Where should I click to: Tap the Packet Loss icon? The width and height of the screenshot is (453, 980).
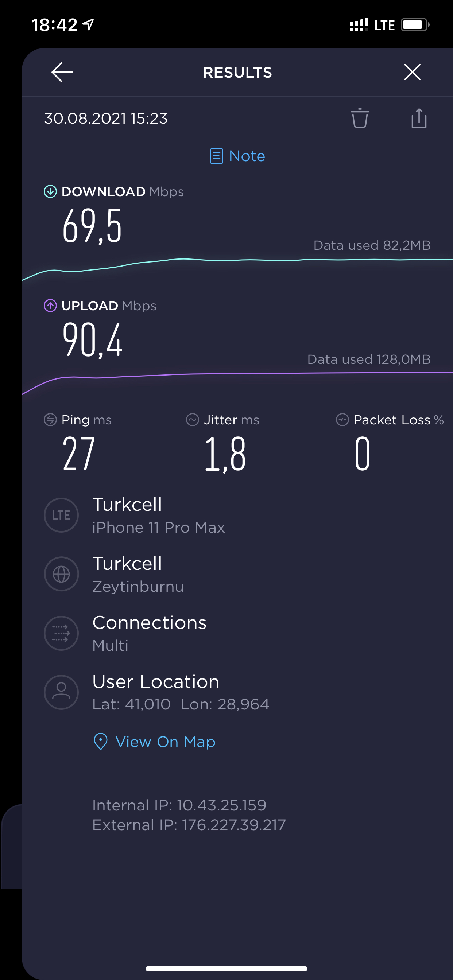coord(342,420)
